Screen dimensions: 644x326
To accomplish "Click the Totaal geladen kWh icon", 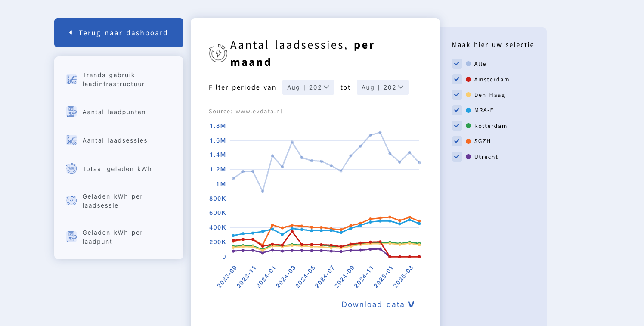I will click(x=71, y=168).
